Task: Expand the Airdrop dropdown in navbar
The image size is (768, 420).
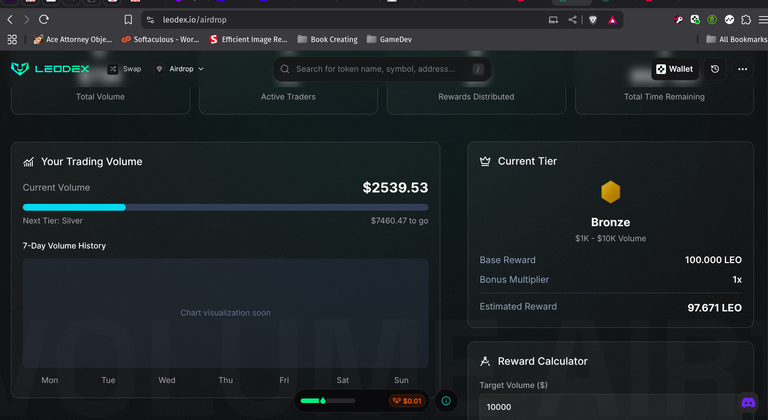Action: coord(180,69)
